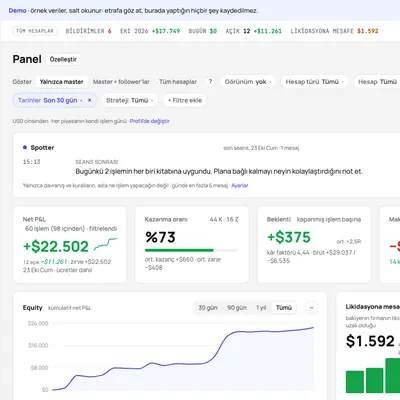Open the Hesap türü Tümü dropdown
Screen dimensions: 400x400
click(x=314, y=82)
